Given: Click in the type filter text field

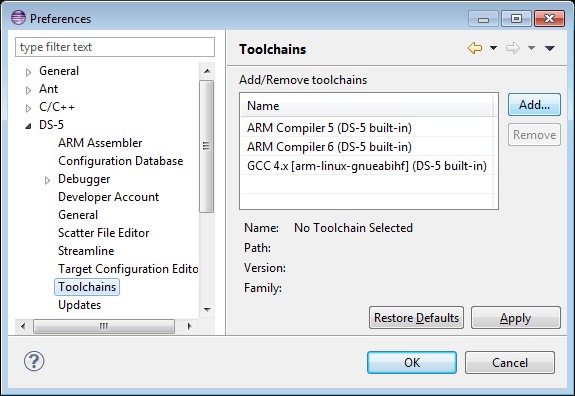Looking at the screenshot, I should (115, 47).
